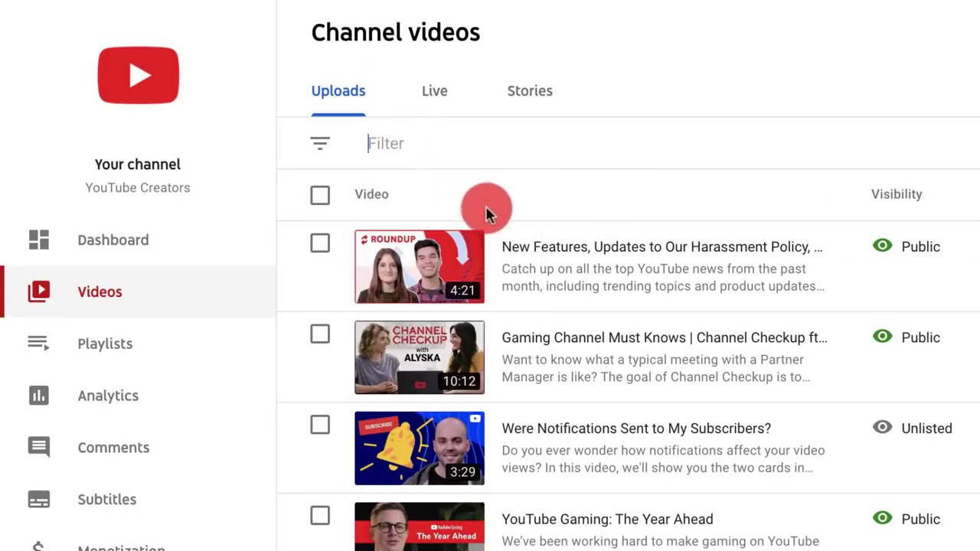Switch to the Live tab
The width and height of the screenshot is (980, 551).
click(x=434, y=91)
